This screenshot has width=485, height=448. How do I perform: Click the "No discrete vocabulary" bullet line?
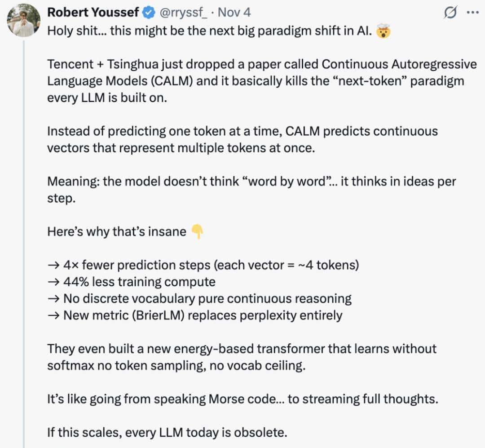click(x=199, y=298)
